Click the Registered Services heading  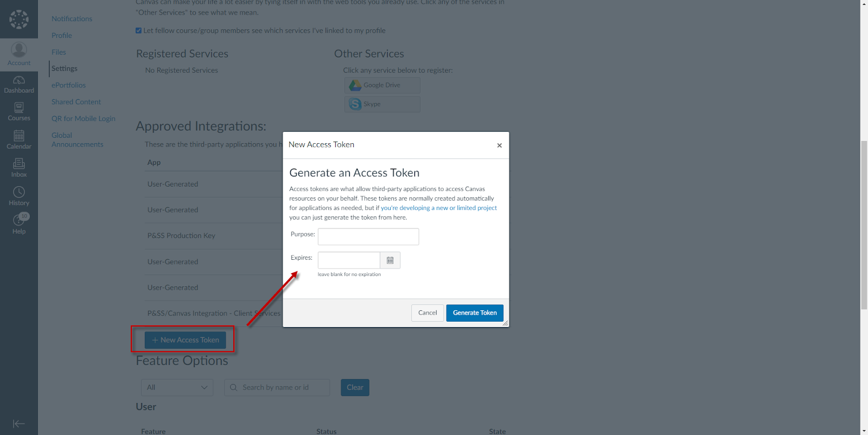click(182, 54)
